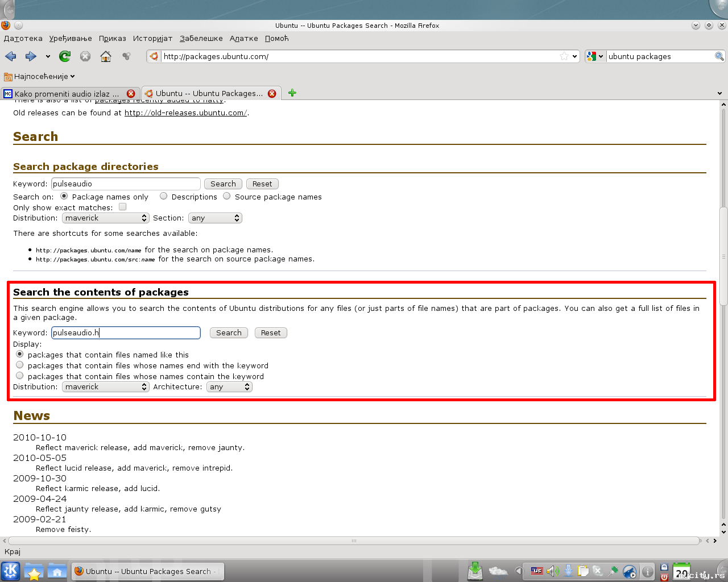
Task: Open the home folder icon in the panel
Action: (57, 571)
